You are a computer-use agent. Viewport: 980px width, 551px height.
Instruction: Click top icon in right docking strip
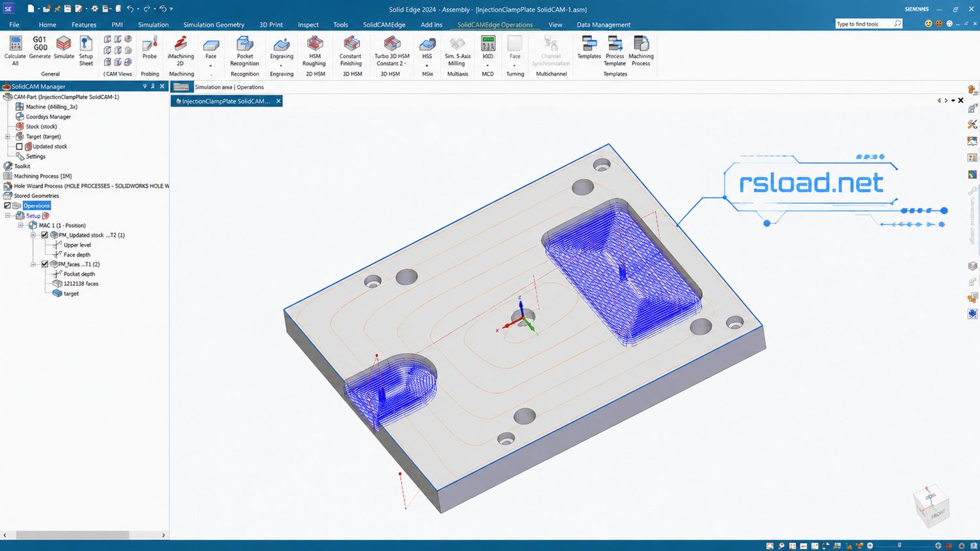click(x=973, y=90)
